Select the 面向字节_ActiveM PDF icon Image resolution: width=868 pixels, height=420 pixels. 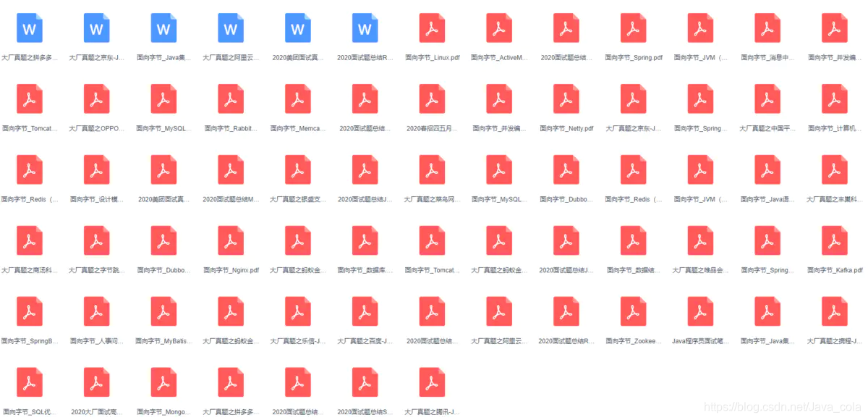pos(500,28)
